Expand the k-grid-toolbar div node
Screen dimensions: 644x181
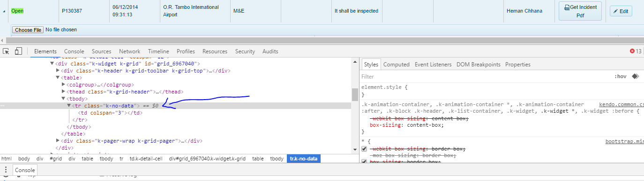coord(58,71)
